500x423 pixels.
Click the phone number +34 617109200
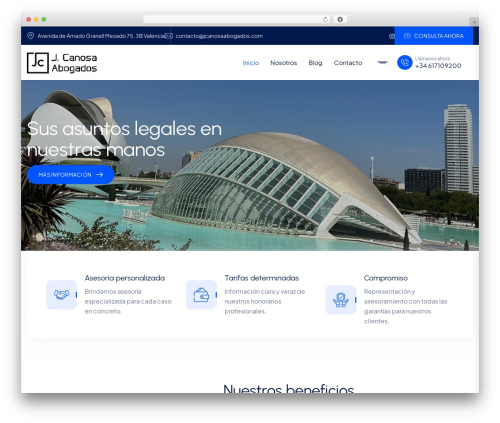pos(438,66)
